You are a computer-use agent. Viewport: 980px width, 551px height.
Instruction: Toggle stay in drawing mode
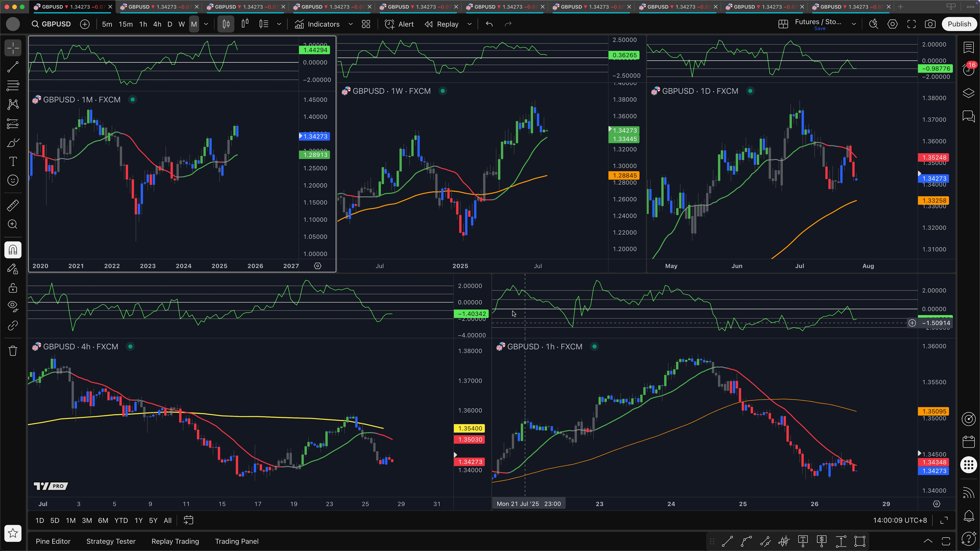tap(13, 269)
